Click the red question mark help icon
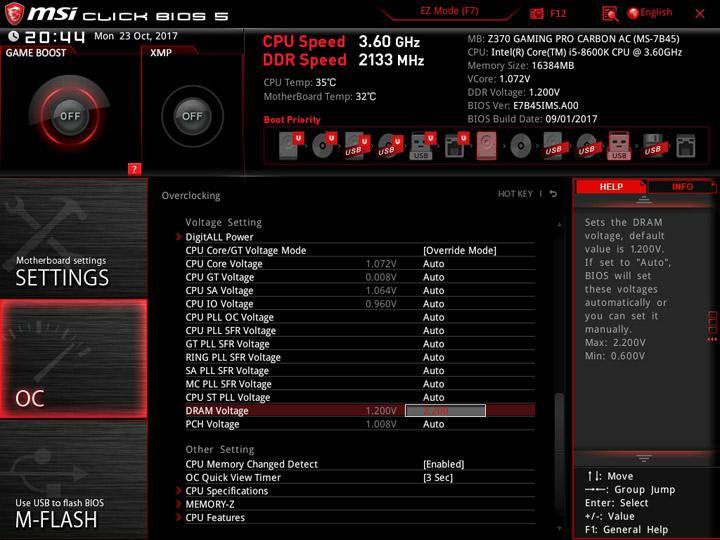This screenshot has width=720, height=540. tap(134, 169)
